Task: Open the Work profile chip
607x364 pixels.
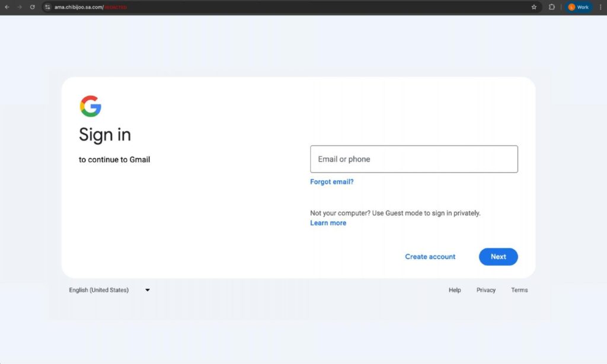Action: [x=579, y=7]
